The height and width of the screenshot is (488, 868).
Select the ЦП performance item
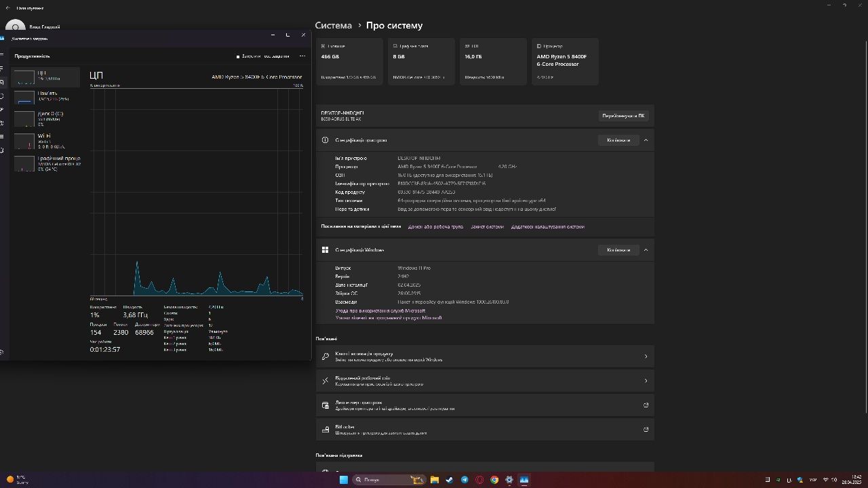(46, 77)
